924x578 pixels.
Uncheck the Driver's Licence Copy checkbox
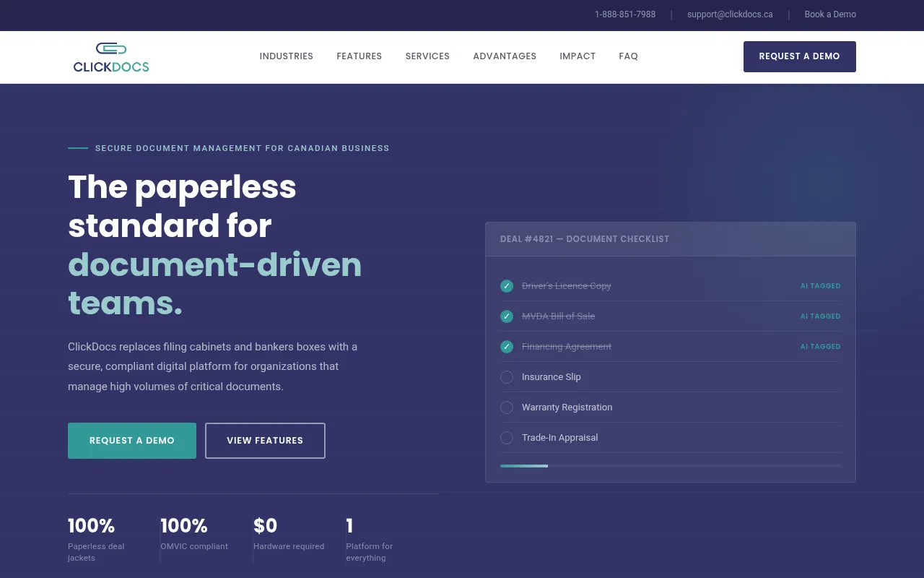(x=507, y=286)
